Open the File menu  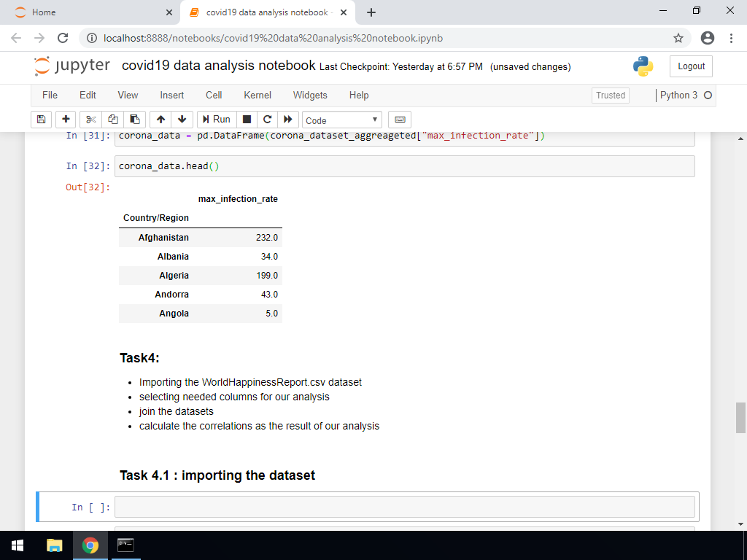coord(50,96)
